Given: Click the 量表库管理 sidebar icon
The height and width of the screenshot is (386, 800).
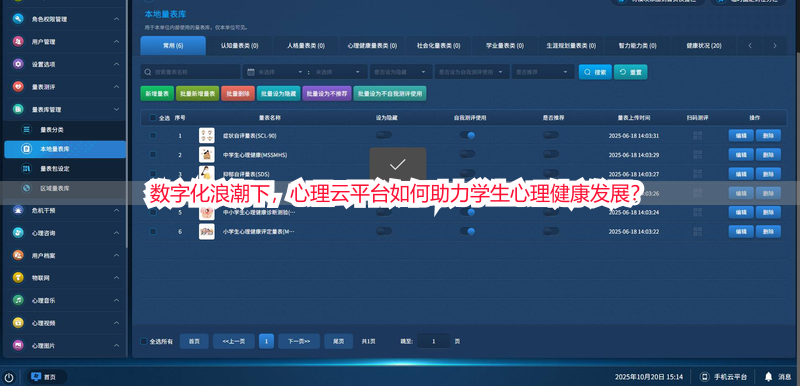Looking at the screenshot, I should (x=18, y=109).
